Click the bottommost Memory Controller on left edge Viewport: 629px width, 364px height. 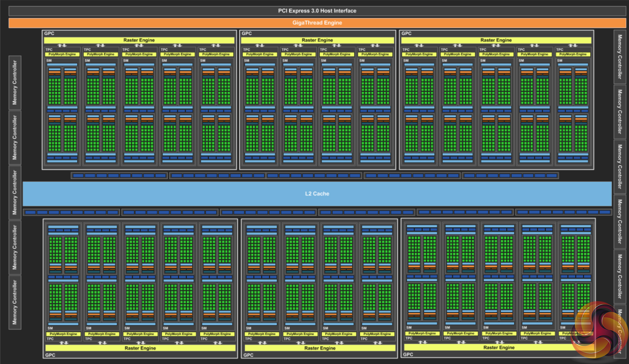pyautogui.click(x=15, y=302)
